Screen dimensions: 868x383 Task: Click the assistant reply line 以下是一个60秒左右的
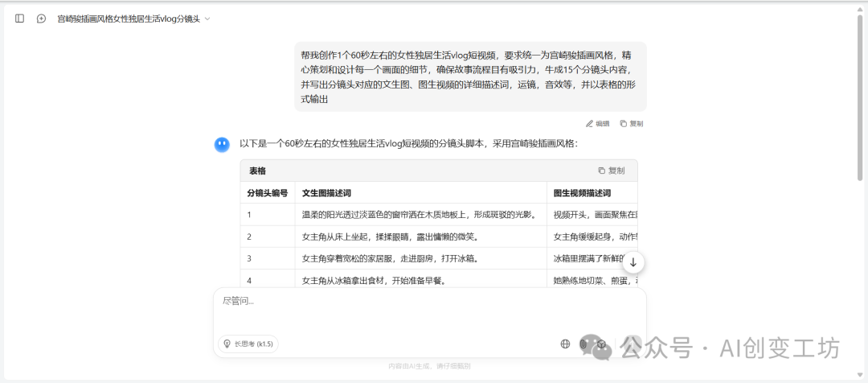click(x=408, y=144)
